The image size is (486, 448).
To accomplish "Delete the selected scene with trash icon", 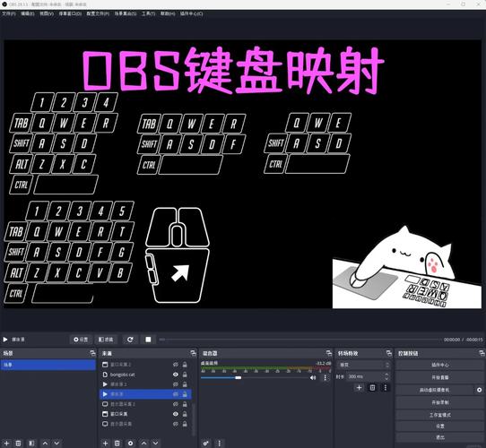I will pos(18,444).
